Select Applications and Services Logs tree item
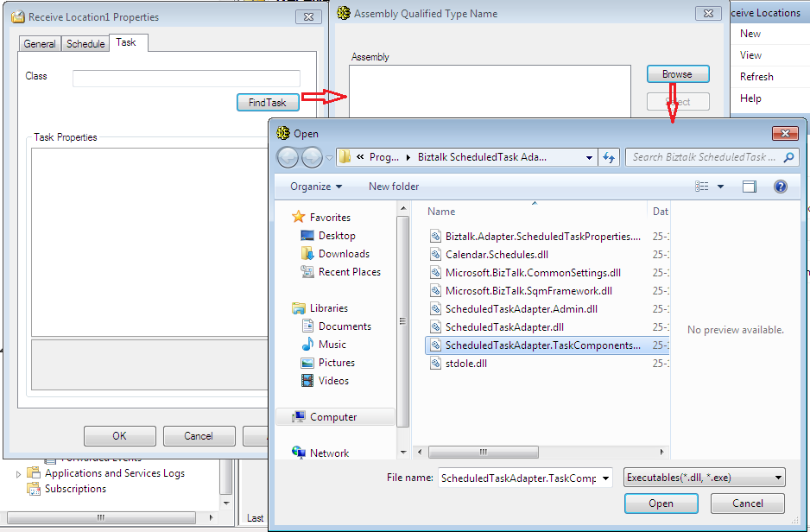Viewport: 810px width, 532px height. [x=106, y=473]
